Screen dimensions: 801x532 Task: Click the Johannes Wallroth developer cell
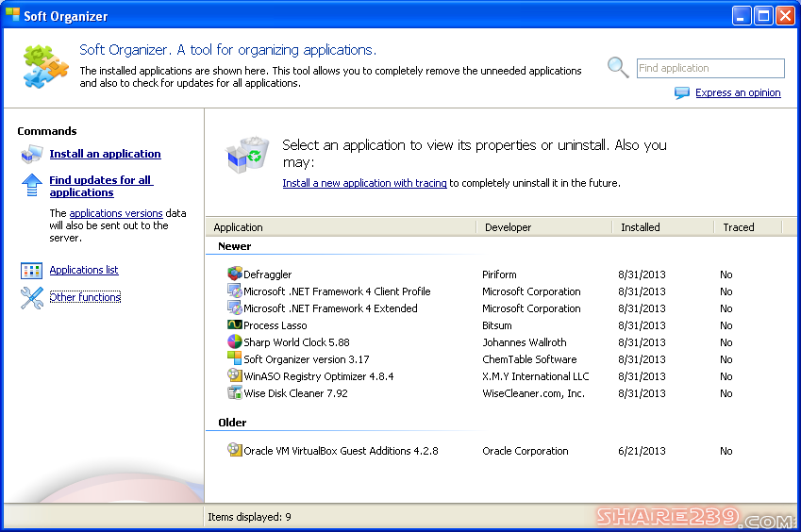point(525,342)
